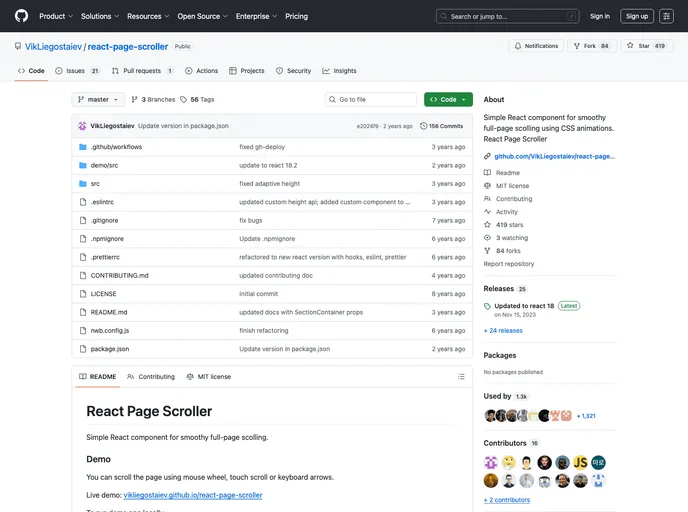
Task: Open CONTRIBUTING.md file
Action: point(119,276)
